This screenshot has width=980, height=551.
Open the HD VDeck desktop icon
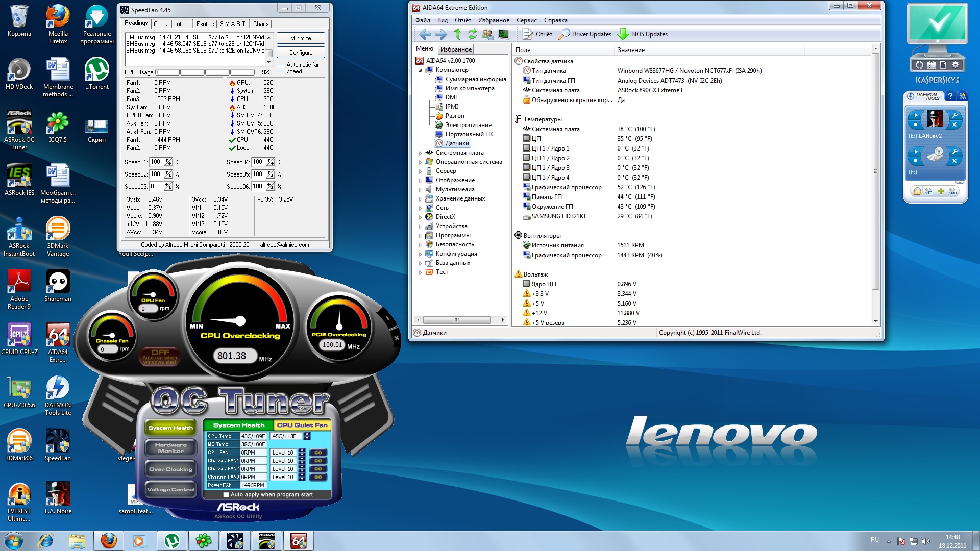click(x=19, y=74)
